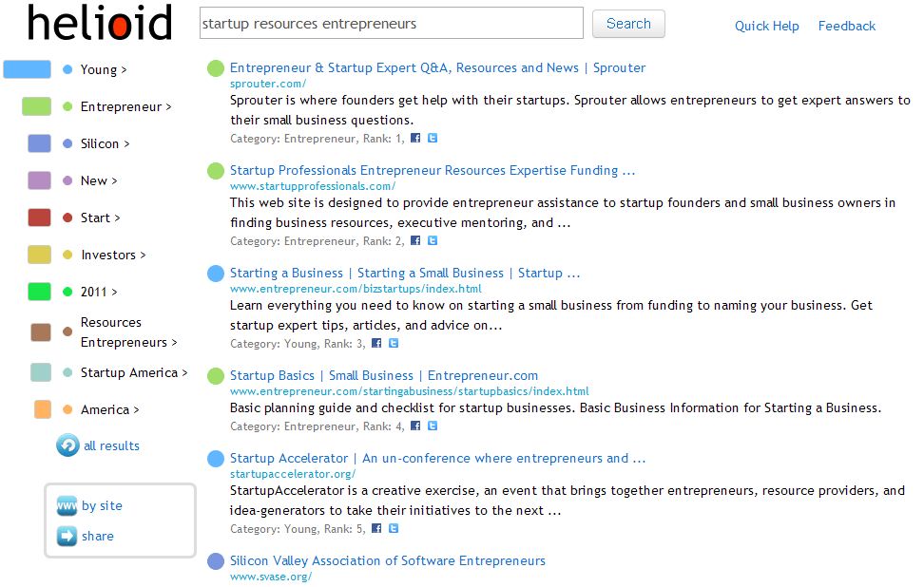
Task: Click the green circle beside the Sprouter result
Action: 216,68
